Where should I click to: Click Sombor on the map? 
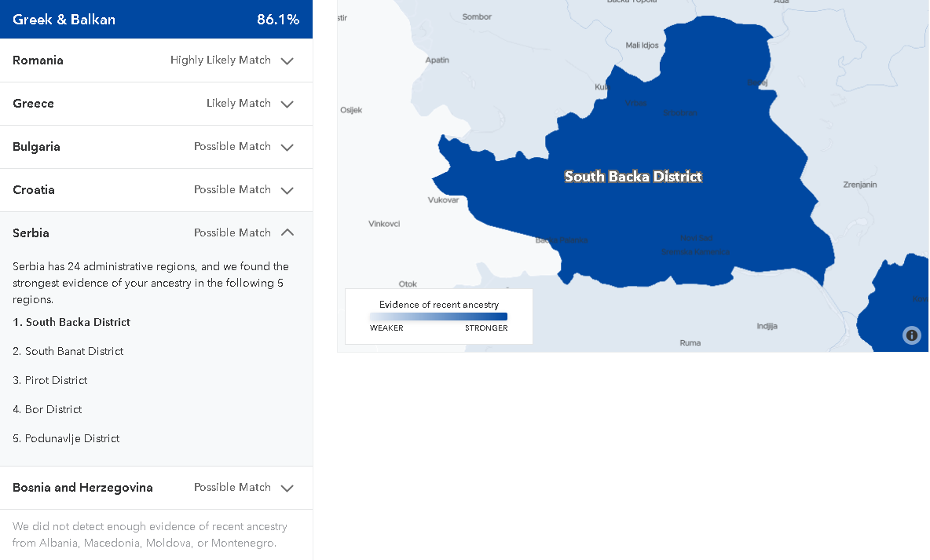click(477, 16)
